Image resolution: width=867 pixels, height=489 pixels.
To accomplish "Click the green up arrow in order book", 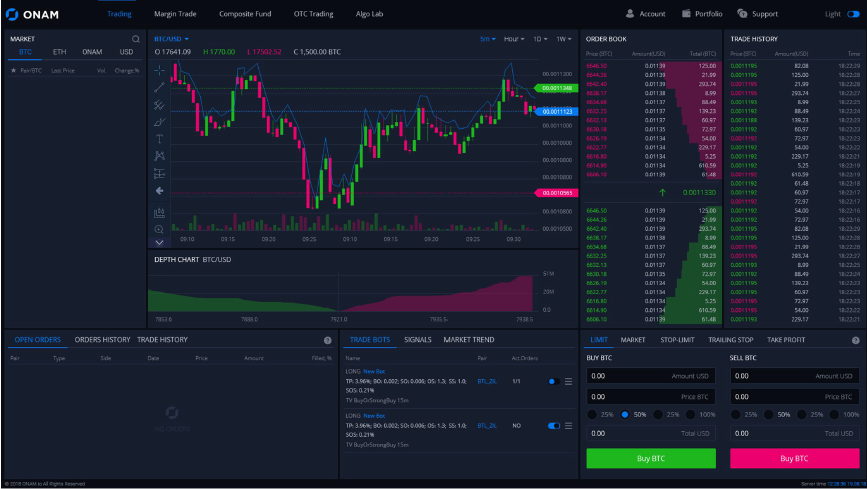I will click(662, 193).
